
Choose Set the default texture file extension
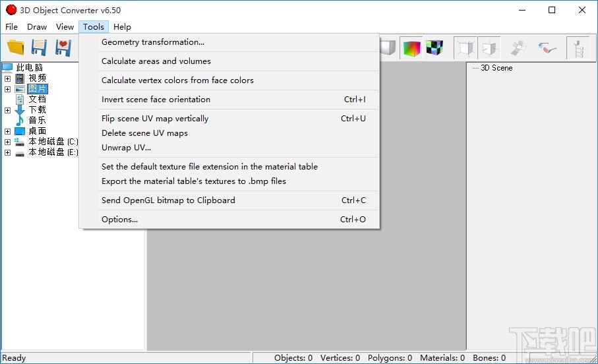tap(229, 166)
